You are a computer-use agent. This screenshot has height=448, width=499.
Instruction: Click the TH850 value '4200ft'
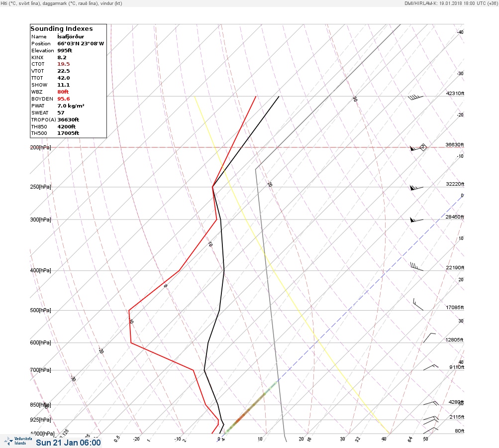click(x=66, y=127)
